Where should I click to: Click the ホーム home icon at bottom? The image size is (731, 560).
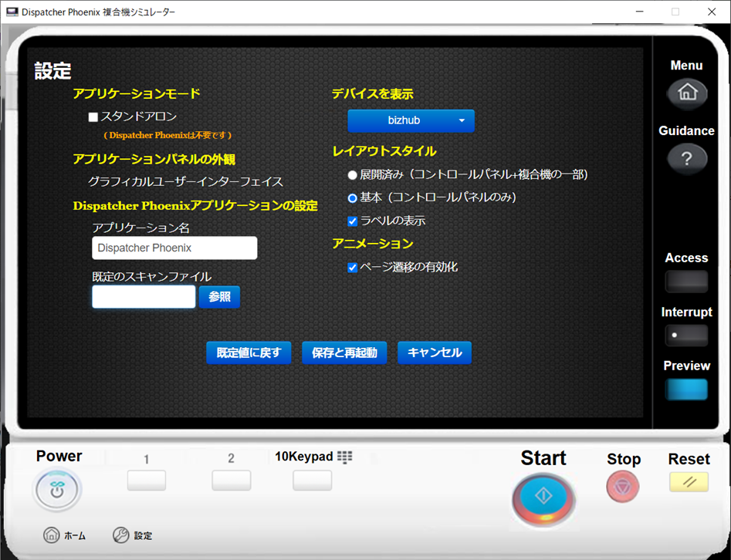pos(51,535)
